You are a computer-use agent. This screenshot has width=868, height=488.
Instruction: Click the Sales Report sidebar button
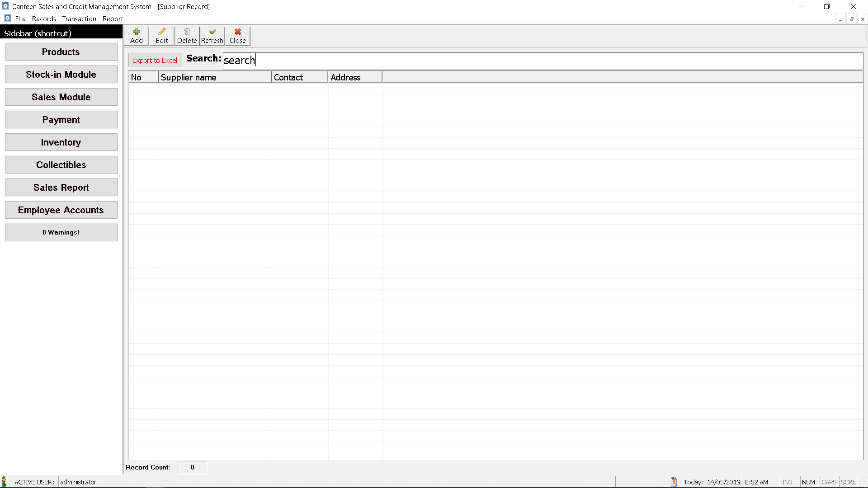coord(61,187)
